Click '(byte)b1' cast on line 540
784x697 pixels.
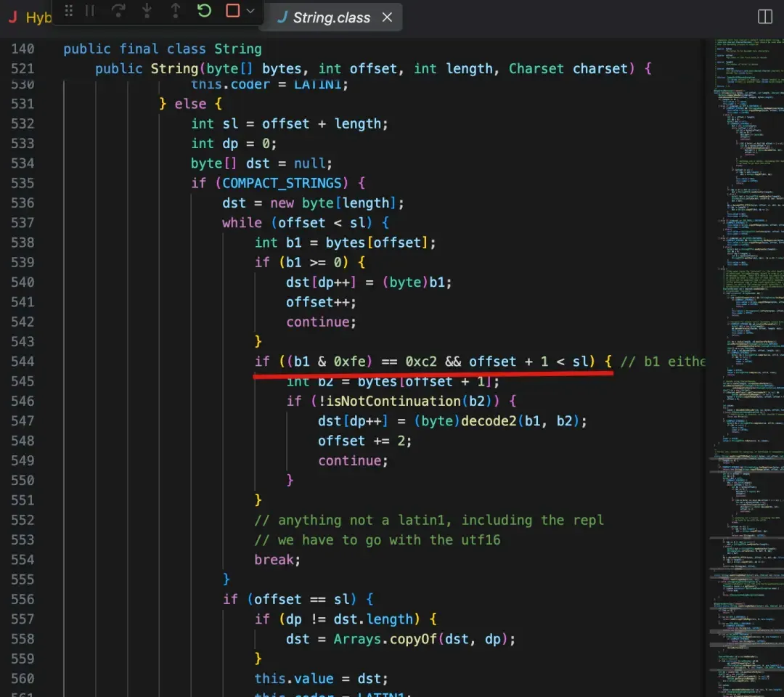414,282
